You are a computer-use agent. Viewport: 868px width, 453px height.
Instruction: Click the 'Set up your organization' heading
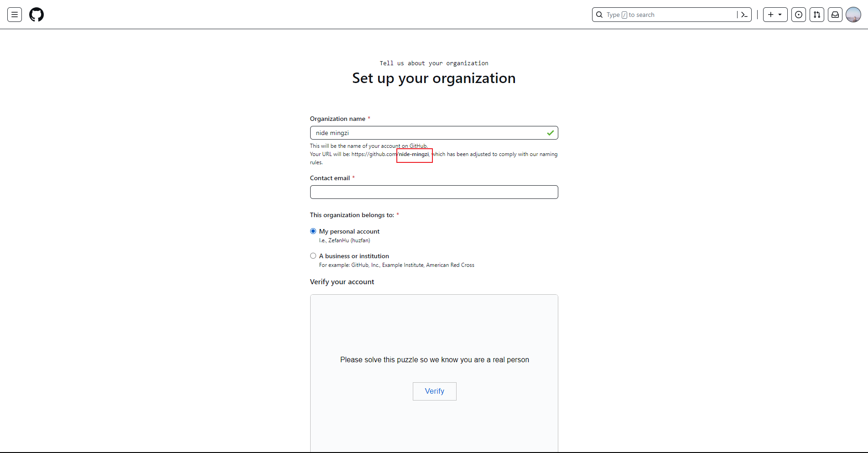[434, 78]
